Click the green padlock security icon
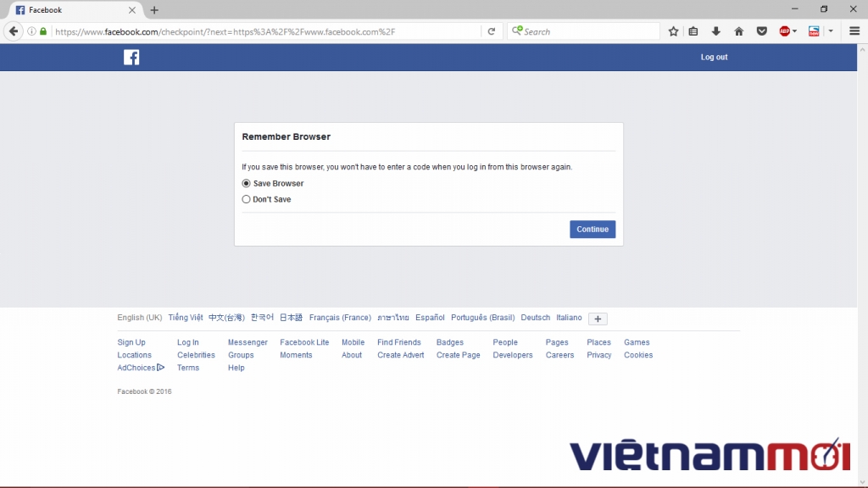This screenshot has width=868, height=488. coord(43,31)
